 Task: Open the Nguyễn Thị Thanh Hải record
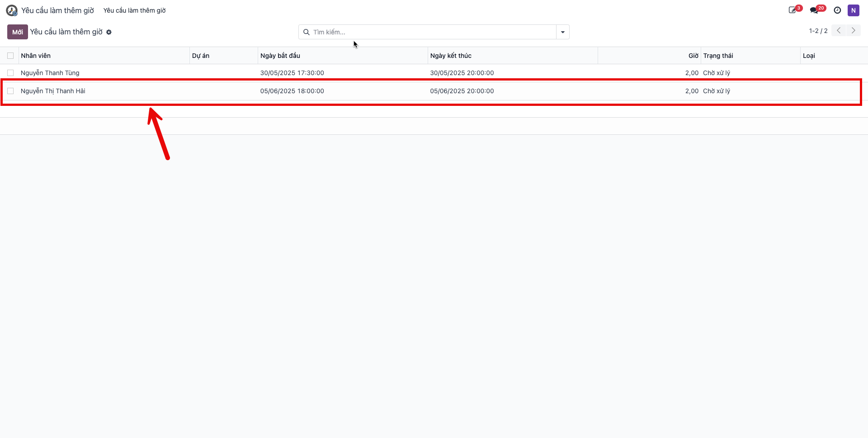pyautogui.click(x=53, y=91)
